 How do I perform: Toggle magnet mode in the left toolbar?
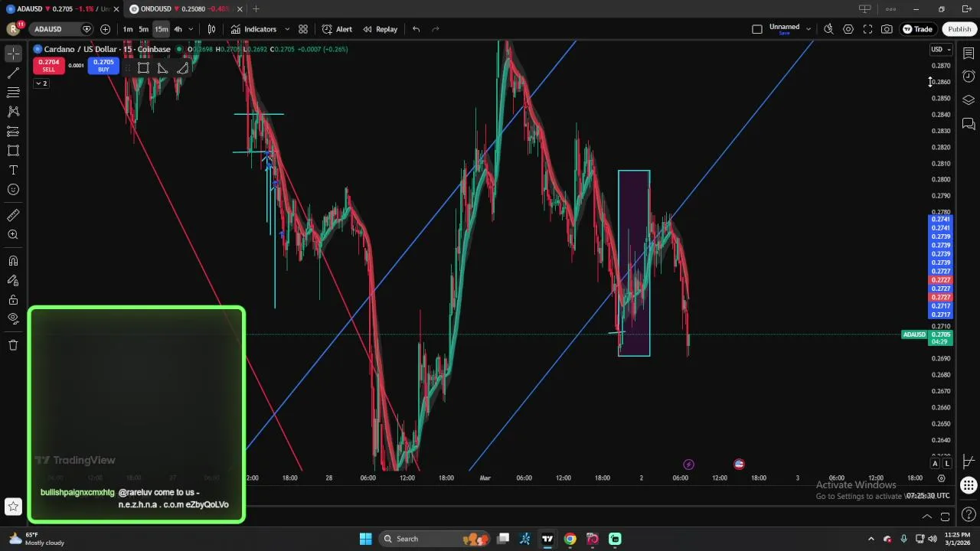(x=13, y=261)
